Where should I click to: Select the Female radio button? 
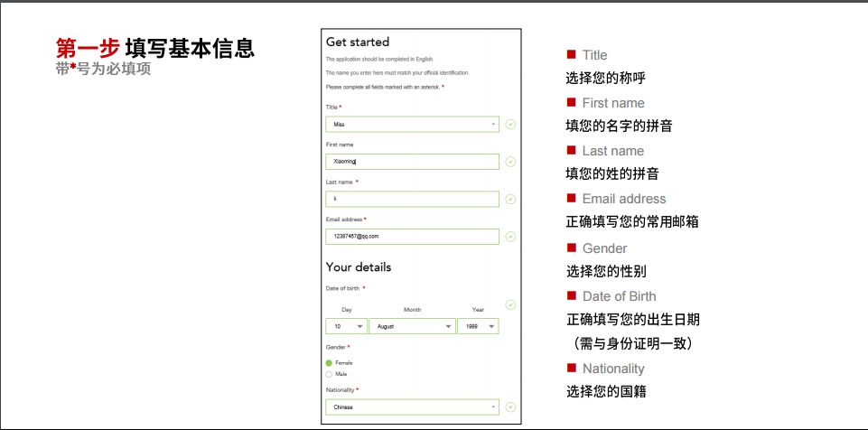click(x=329, y=363)
